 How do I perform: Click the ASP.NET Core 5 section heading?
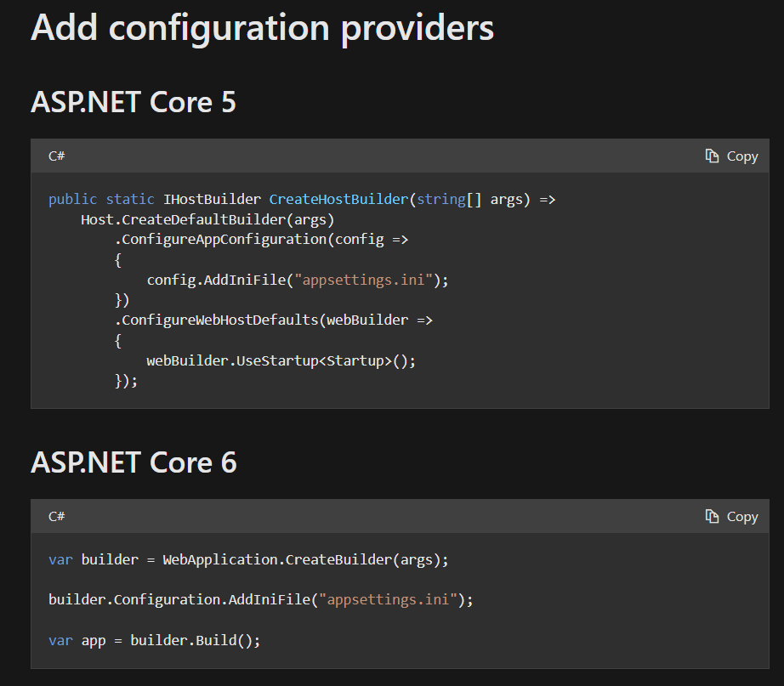[x=133, y=102]
